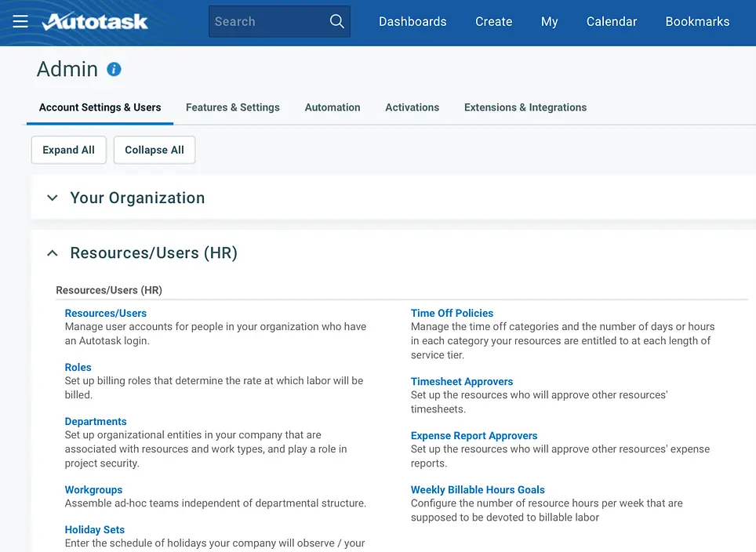Image resolution: width=756 pixels, height=552 pixels.
Task: Click the Admin page title
Action: [67, 70]
